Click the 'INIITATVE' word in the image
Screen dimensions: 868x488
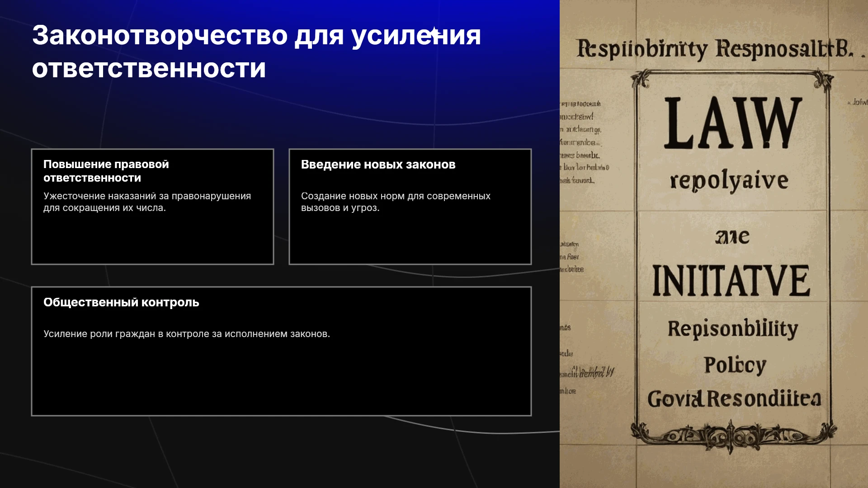[731, 281]
